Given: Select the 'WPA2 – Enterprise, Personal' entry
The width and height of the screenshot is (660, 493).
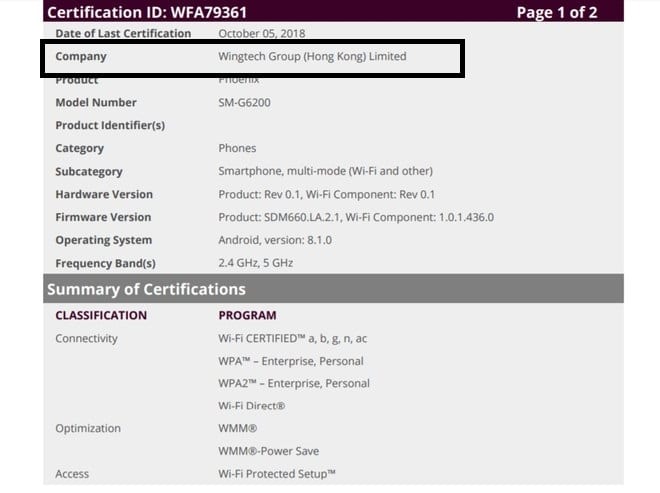Looking at the screenshot, I should [294, 384].
